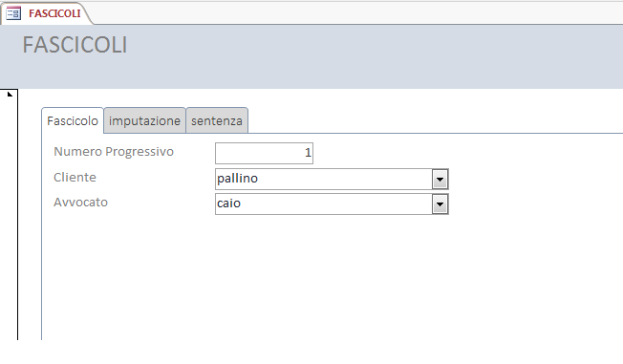This screenshot has width=623, height=364.
Task: Expand the Cliente dropdown arrow
Action: click(440, 180)
